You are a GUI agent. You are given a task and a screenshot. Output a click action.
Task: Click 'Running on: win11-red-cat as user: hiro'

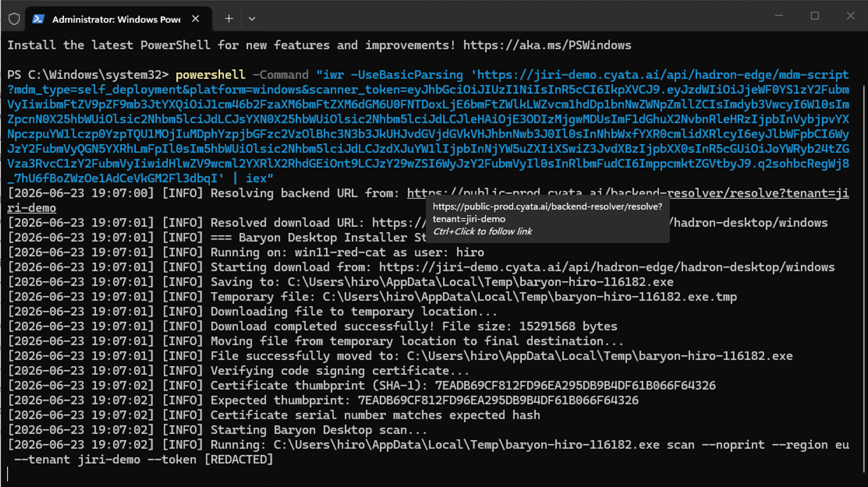[347, 252]
